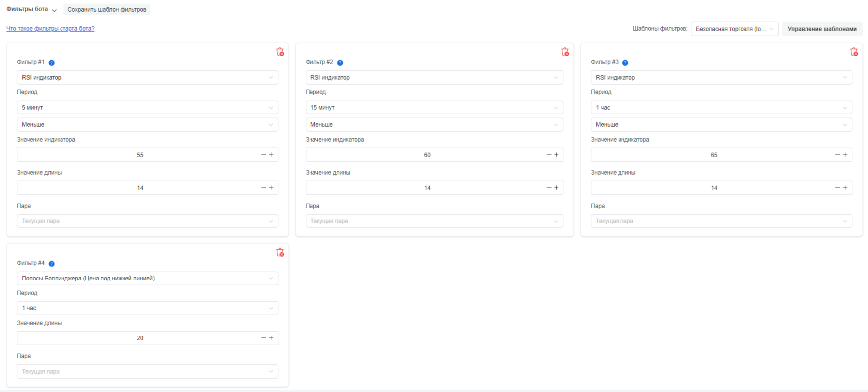This screenshot has height=392, width=868.
Task: Delete Filter #4 with its trash icon
Action: (280, 252)
